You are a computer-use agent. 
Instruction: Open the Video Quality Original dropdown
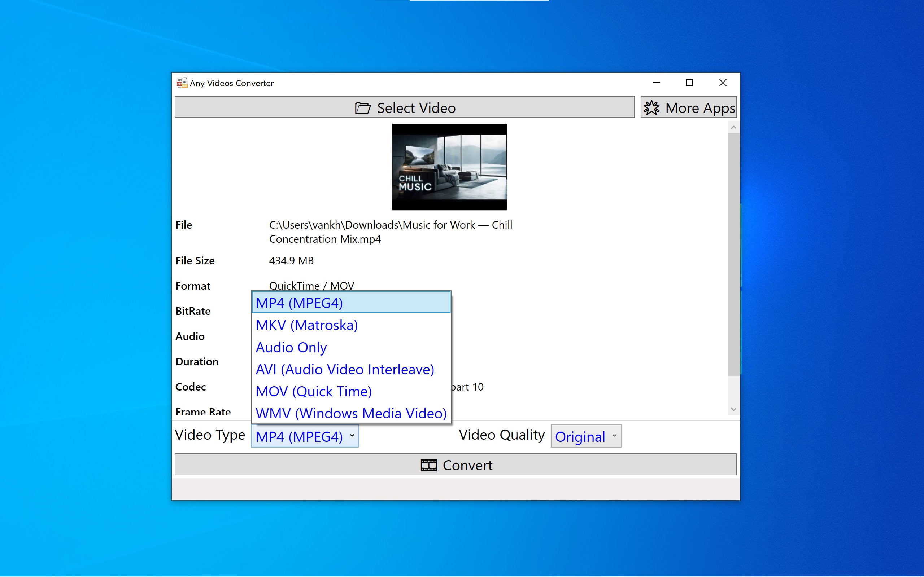point(585,436)
